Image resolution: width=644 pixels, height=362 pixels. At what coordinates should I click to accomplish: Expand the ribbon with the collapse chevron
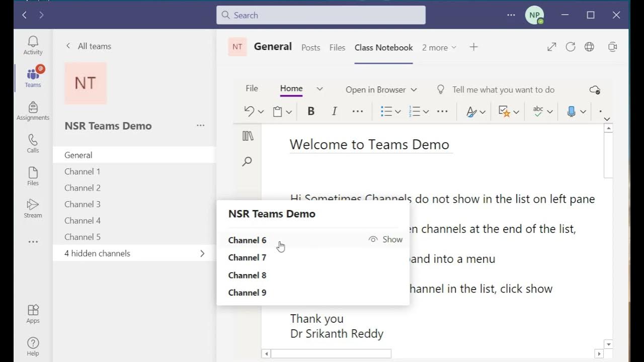(607, 119)
